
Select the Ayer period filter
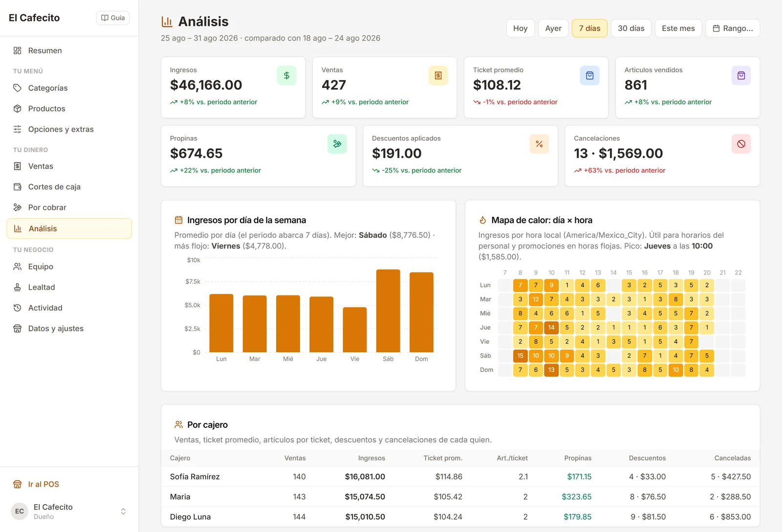coord(553,28)
